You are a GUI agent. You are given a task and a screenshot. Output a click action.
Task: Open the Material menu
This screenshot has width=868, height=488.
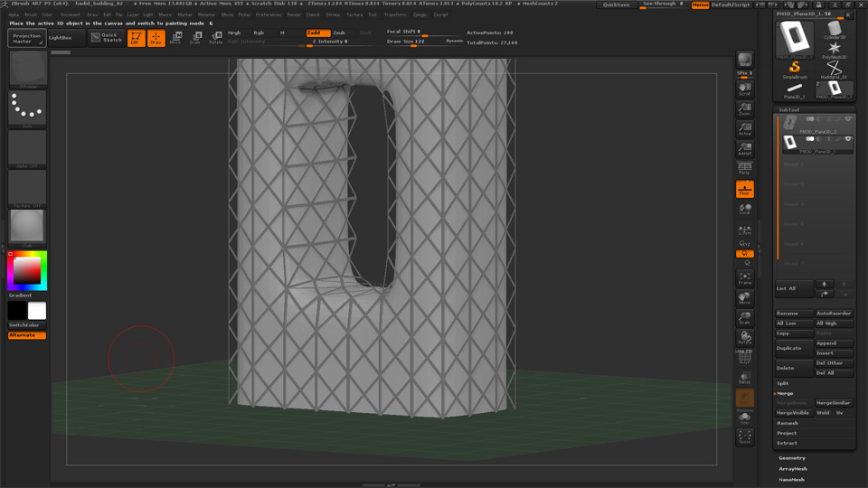[x=206, y=15]
